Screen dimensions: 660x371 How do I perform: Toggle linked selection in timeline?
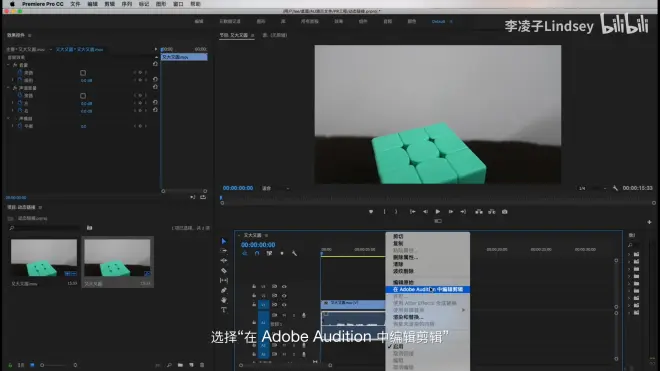pos(269,253)
